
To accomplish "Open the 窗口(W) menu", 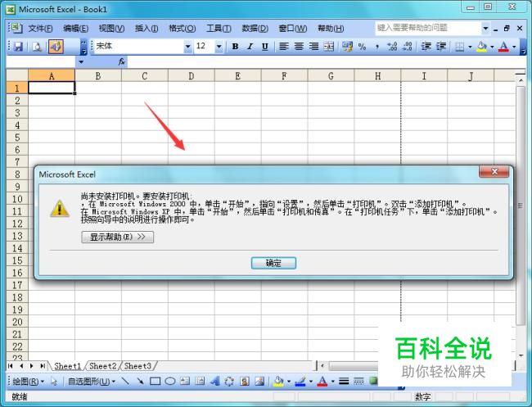I will [293, 29].
